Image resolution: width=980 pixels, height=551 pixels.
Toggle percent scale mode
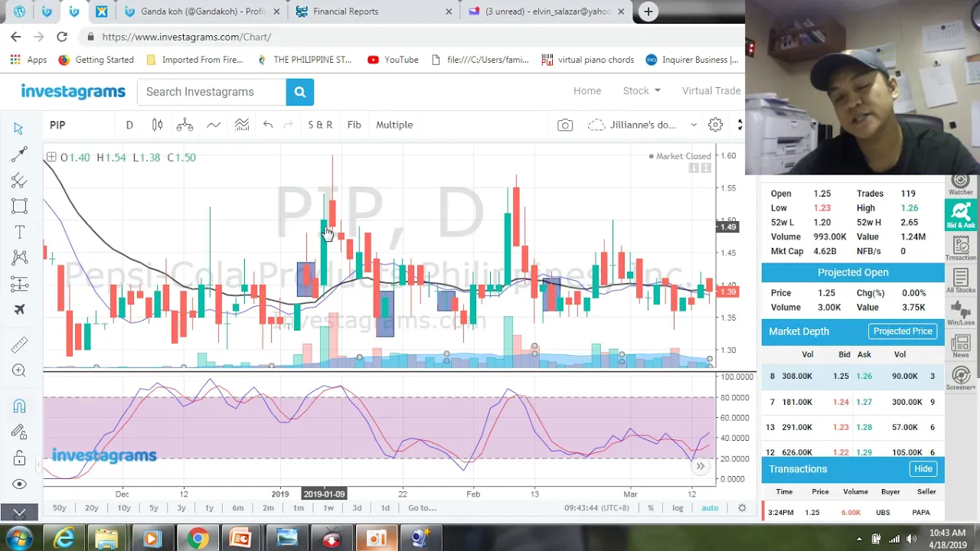click(651, 508)
